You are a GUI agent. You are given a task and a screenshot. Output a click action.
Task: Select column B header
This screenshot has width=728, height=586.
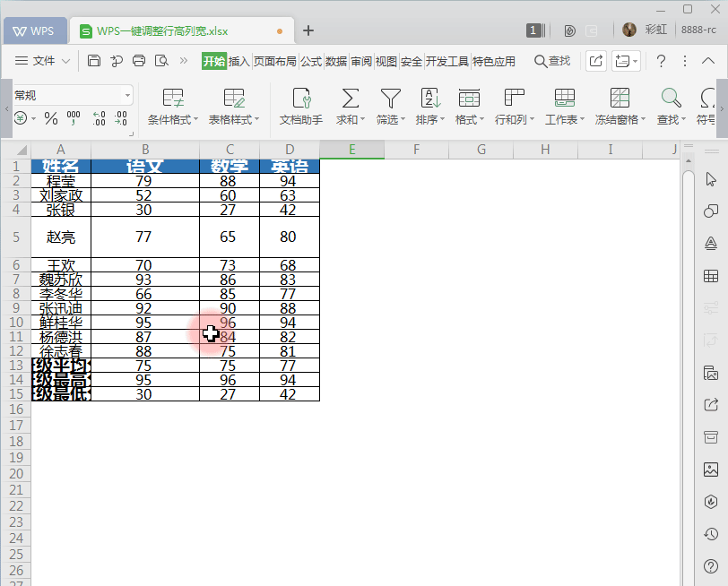pos(145,150)
